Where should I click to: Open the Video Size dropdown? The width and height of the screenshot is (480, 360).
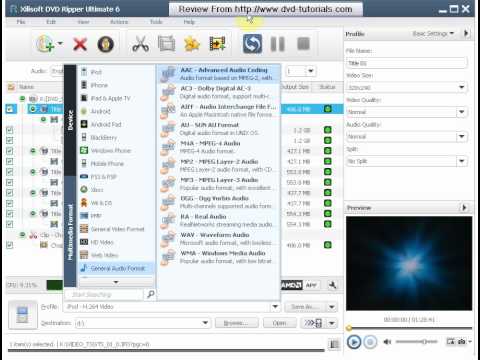point(461,87)
